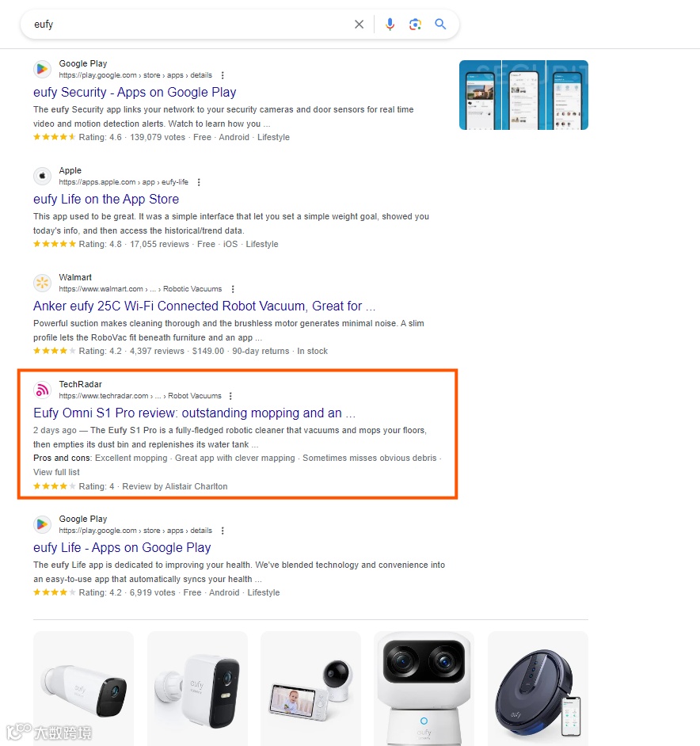Open Google Lens image search icon
This screenshot has height=746, width=700.
(415, 25)
